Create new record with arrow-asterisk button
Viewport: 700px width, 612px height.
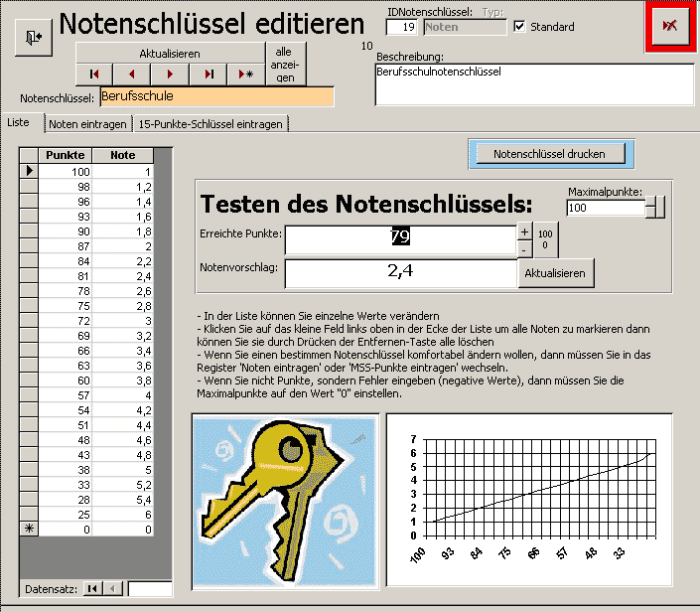coord(245,75)
